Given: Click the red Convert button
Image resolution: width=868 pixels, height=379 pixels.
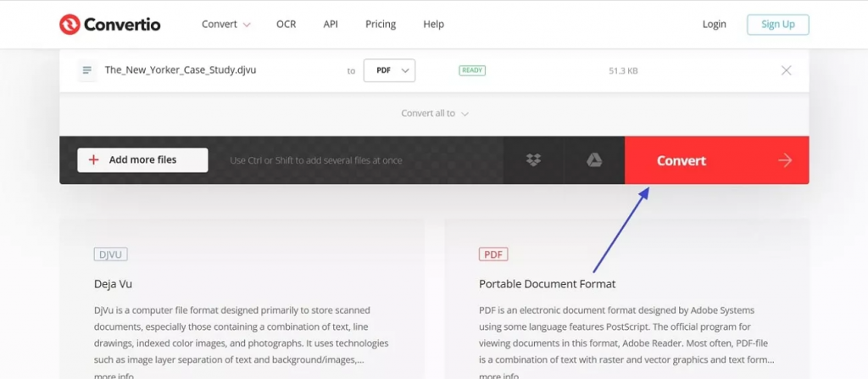Looking at the screenshot, I should (x=717, y=160).
